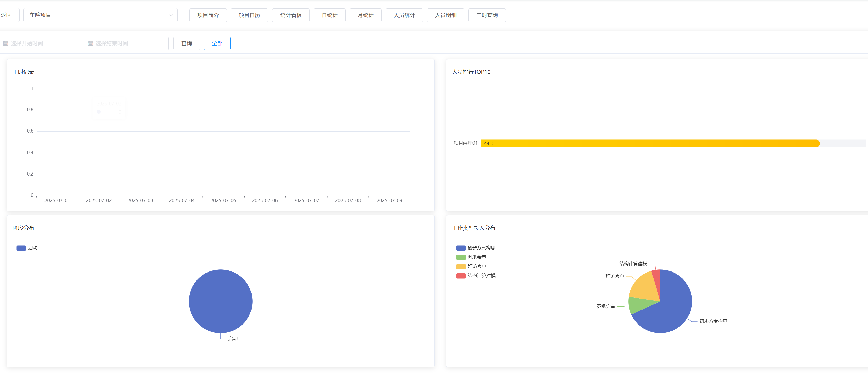Click the calendar icon in start time field
This screenshot has height=377, width=868.
tap(6, 43)
